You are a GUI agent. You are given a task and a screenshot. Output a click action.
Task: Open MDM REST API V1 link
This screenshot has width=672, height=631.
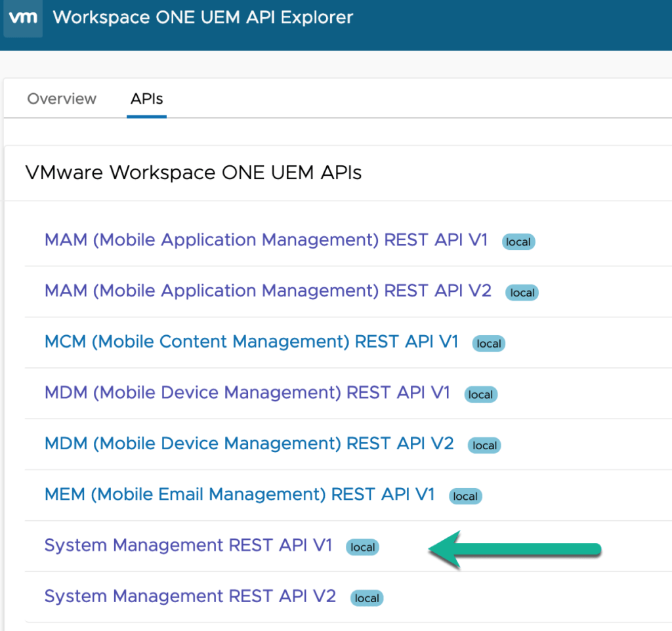(247, 392)
